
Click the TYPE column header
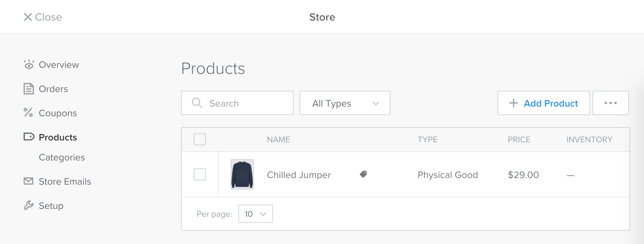click(x=427, y=140)
